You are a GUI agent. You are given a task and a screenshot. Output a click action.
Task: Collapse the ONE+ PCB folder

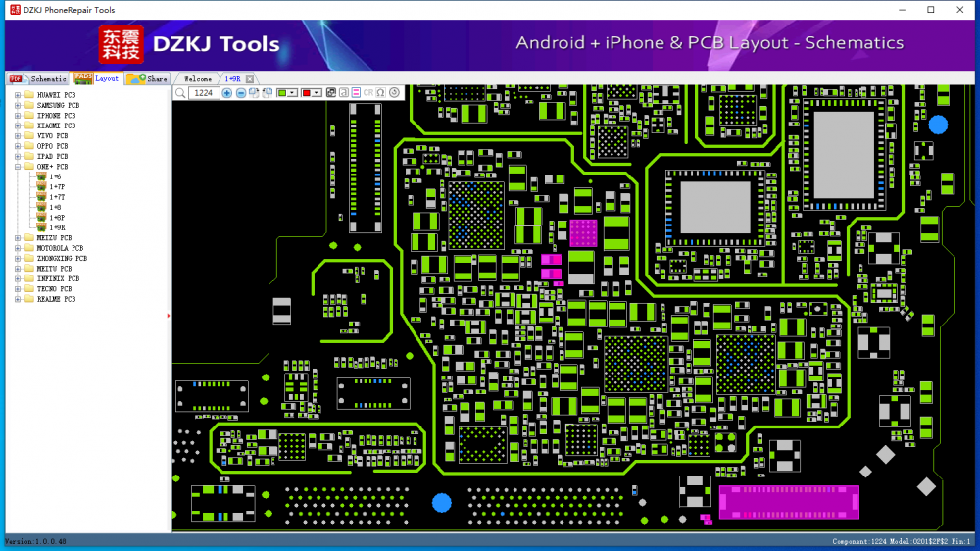click(18, 167)
